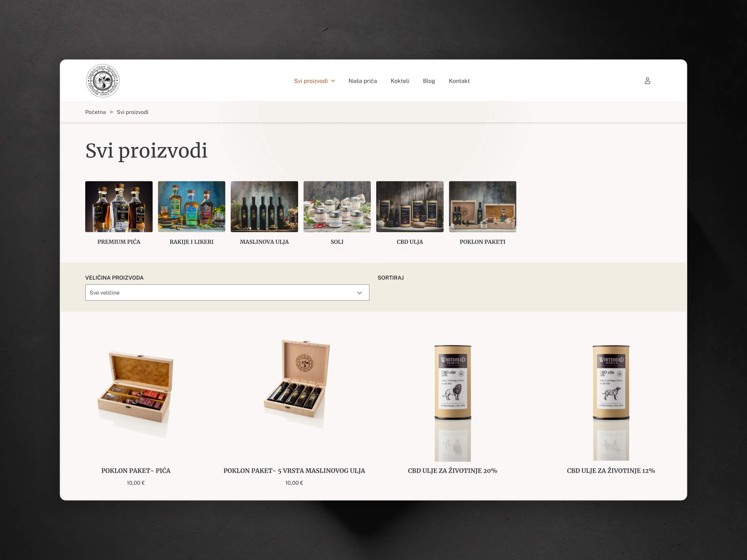Click the dropdown arrow in size filter

pos(360,293)
